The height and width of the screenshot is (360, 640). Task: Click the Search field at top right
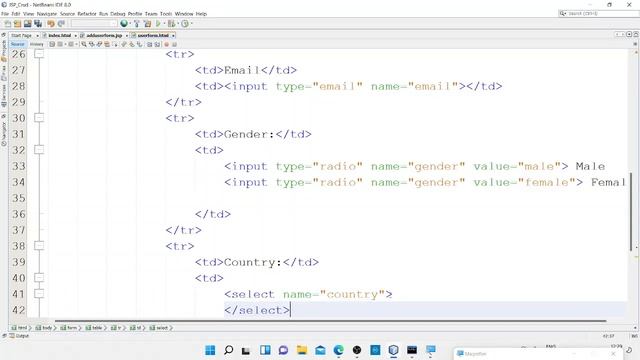coord(598,13)
